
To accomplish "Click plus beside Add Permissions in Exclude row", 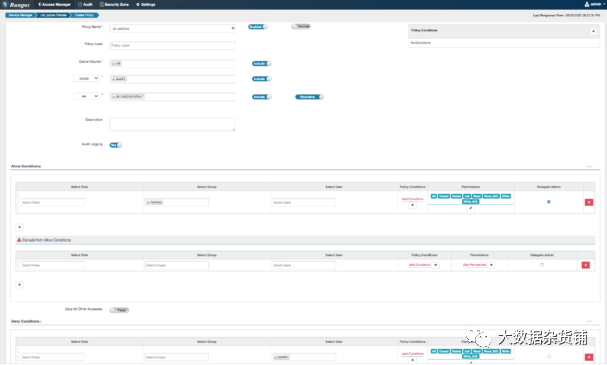I will click(491, 265).
